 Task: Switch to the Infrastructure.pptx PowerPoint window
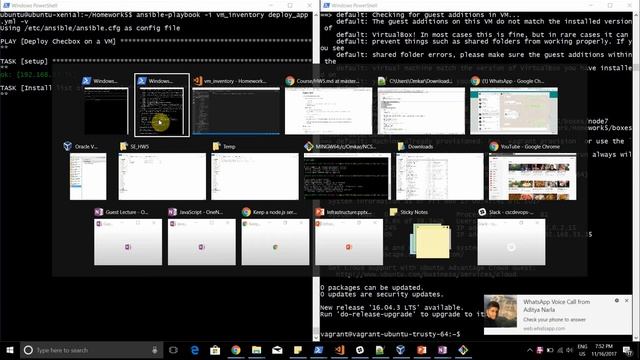coord(349,237)
